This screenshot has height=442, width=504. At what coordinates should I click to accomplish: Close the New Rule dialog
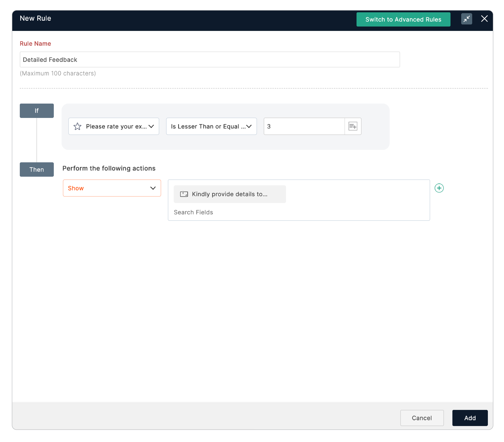click(x=484, y=19)
